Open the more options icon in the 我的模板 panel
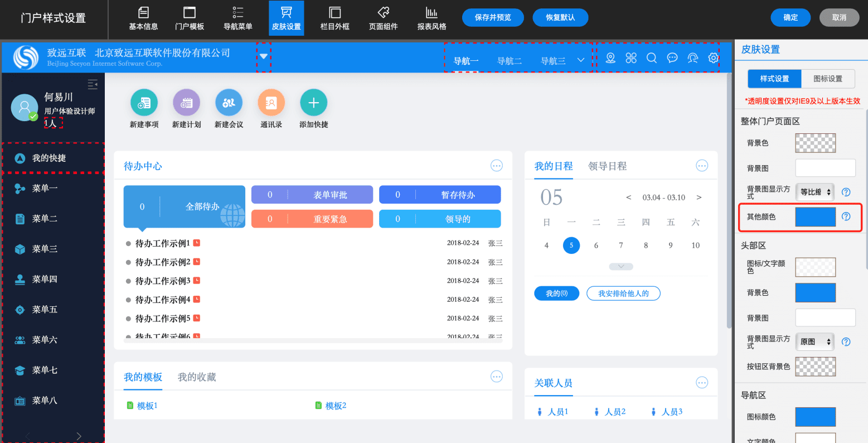 tap(497, 377)
